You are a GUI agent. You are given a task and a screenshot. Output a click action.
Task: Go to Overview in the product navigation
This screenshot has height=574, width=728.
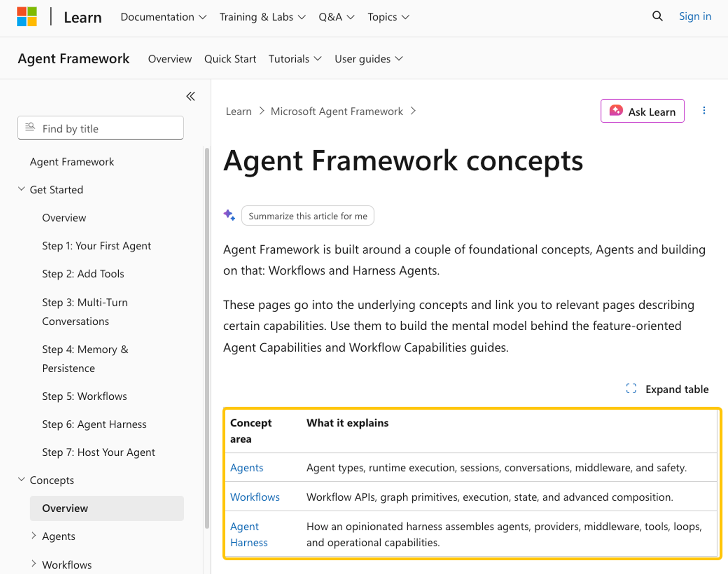170,59
